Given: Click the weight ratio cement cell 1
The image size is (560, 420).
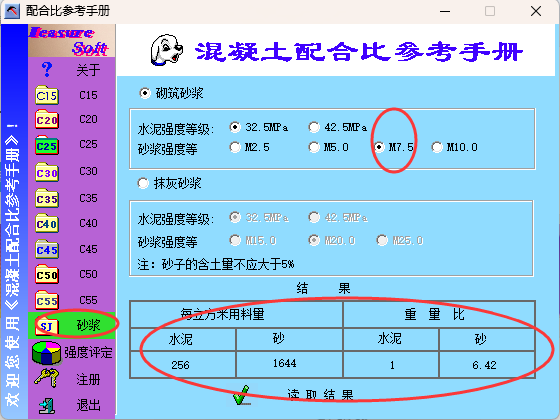Looking at the screenshot, I should [x=392, y=365].
